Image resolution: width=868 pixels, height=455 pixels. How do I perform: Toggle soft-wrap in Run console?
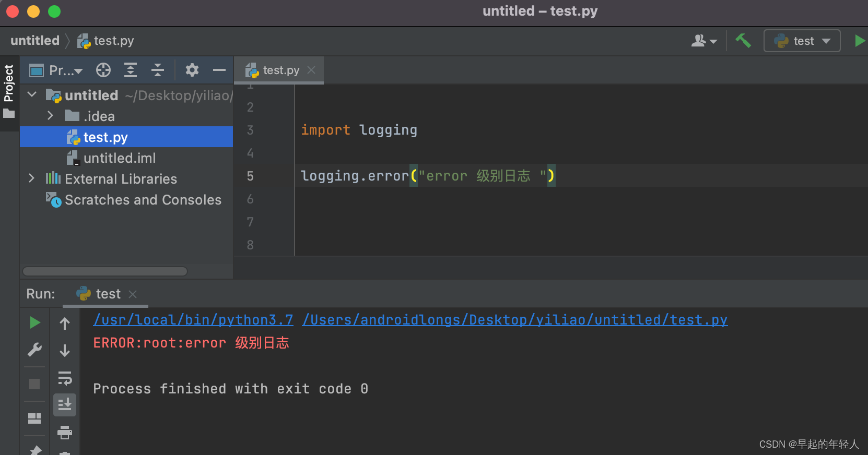pos(65,378)
